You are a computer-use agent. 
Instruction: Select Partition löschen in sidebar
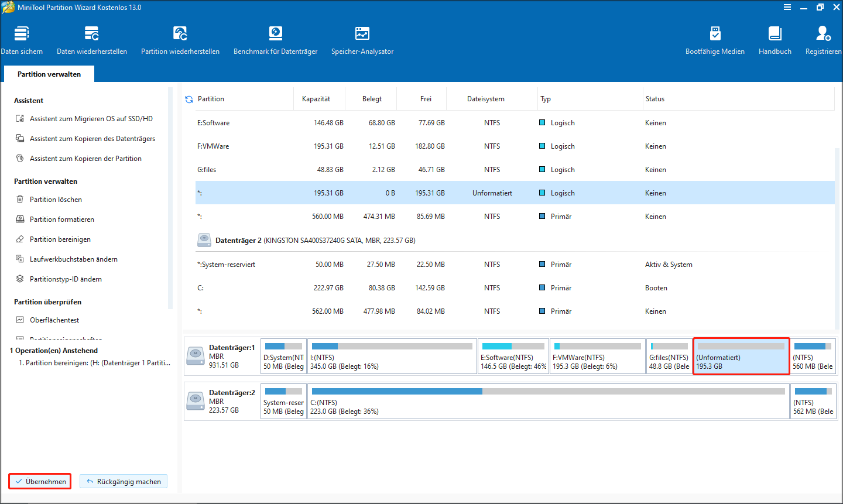59,199
